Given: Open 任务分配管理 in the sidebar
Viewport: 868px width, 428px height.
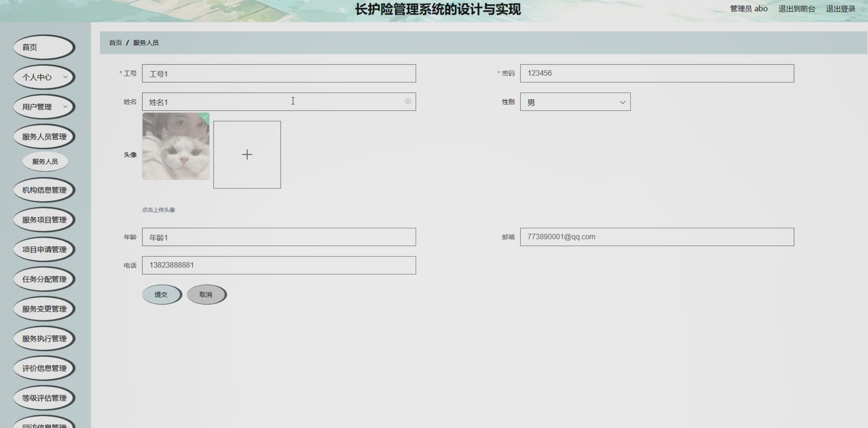Looking at the screenshot, I should pyautogui.click(x=44, y=279).
